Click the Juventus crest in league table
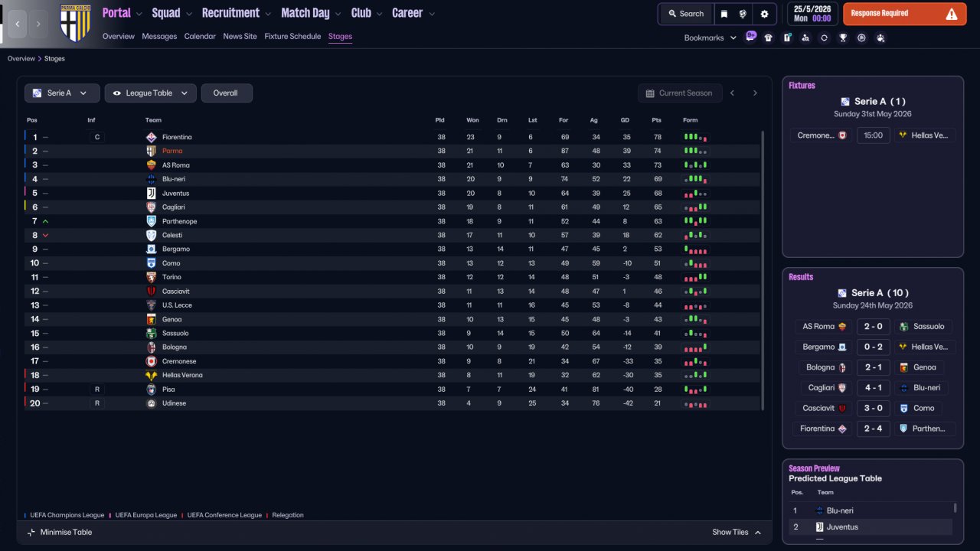Screen dimensions: 980x551 152,193
